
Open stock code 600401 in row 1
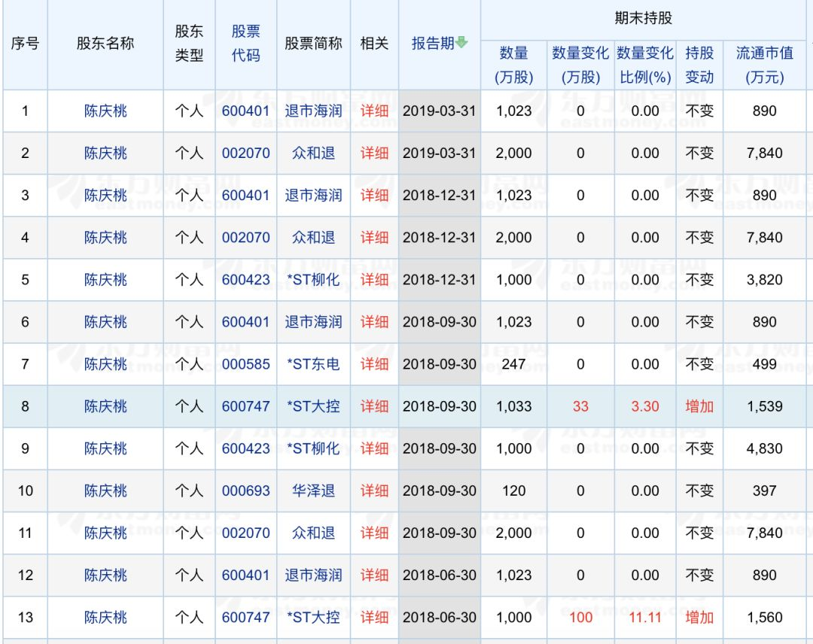click(245, 111)
